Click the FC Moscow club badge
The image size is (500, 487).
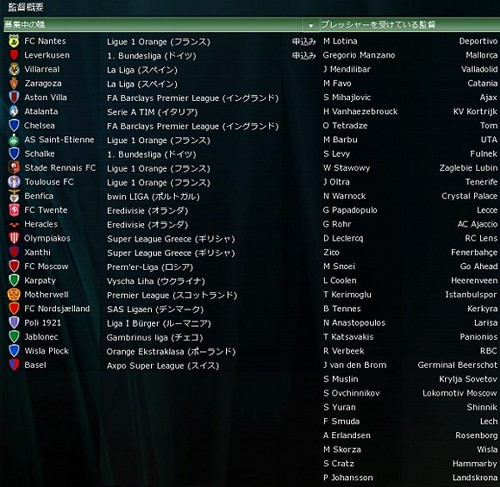pyautogui.click(x=14, y=266)
